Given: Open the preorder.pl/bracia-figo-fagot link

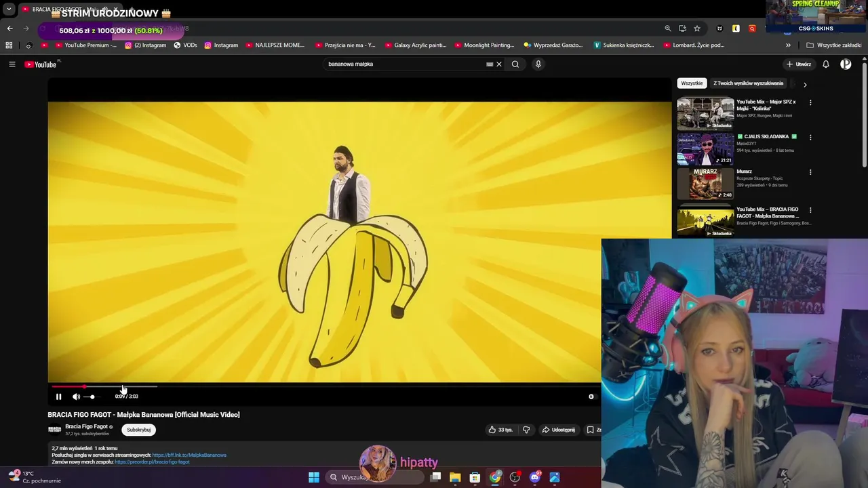Looking at the screenshot, I should tap(152, 462).
